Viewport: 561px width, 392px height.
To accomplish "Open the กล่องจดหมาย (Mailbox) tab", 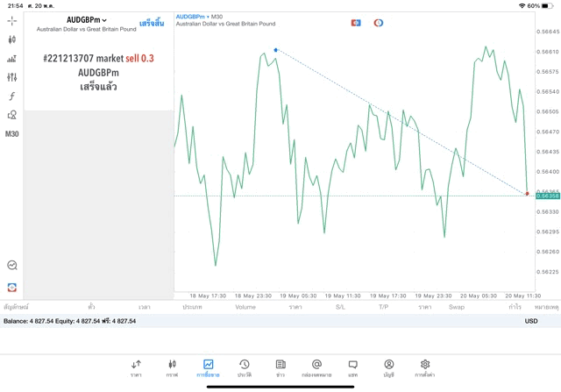I will [316, 368].
